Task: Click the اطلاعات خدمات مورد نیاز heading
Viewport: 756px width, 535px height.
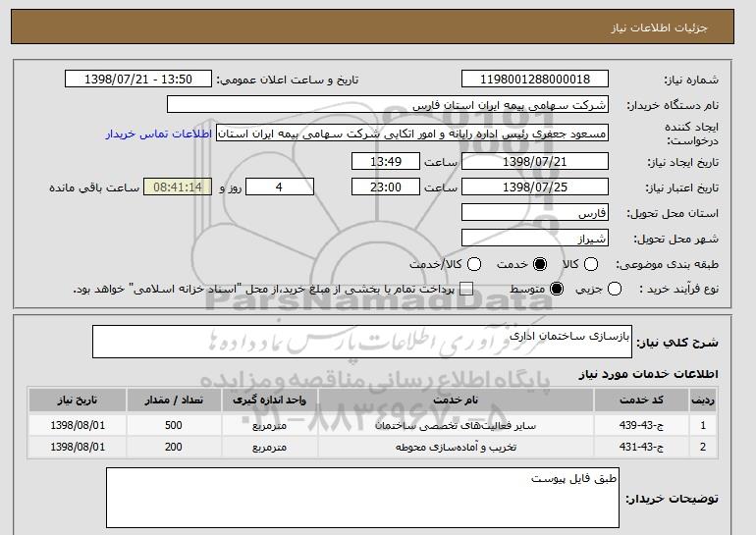Action: click(648, 374)
